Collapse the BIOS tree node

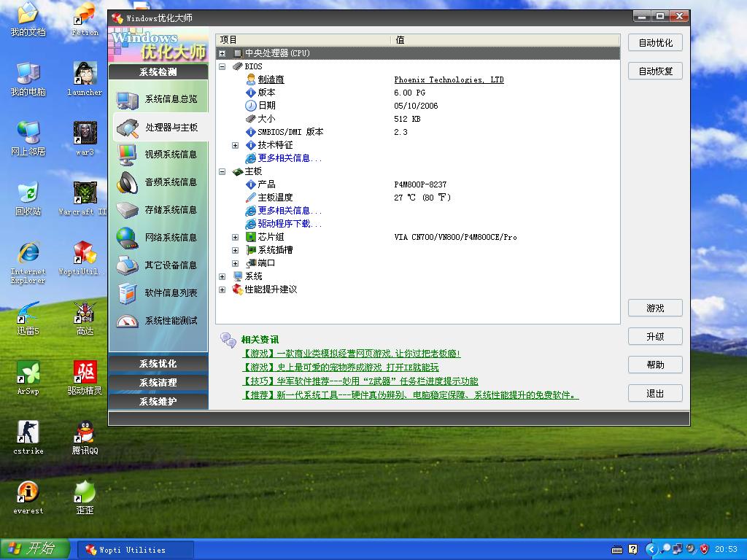tap(222, 66)
